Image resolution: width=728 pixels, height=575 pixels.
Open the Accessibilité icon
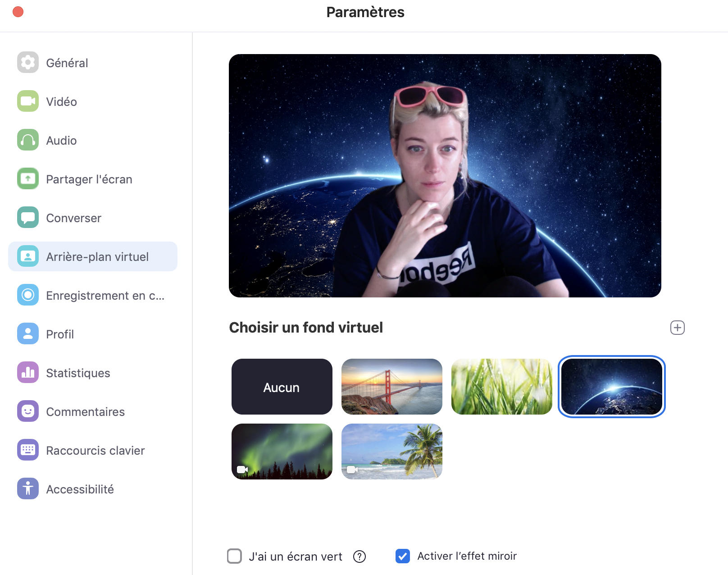(x=28, y=488)
